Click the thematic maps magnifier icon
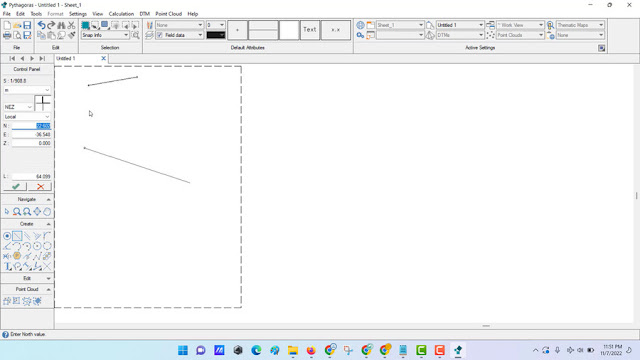The image size is (640, 360). point(550,25)
